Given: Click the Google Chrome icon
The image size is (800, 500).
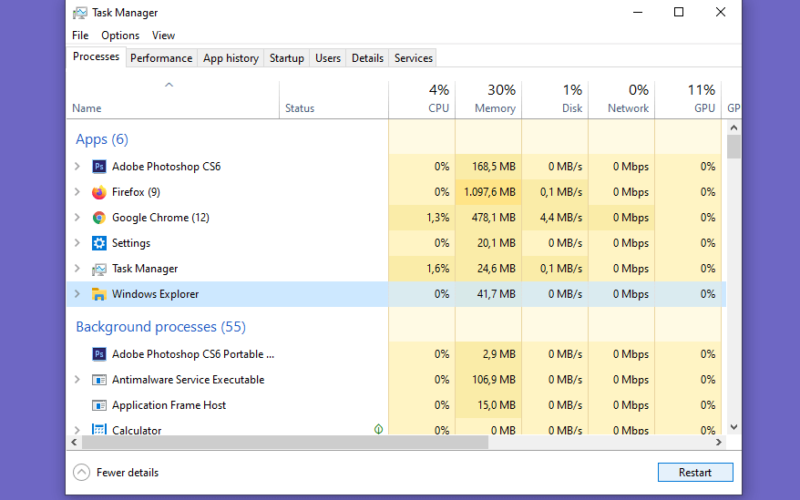Looking at the screenshot, I should click(99, 218).
